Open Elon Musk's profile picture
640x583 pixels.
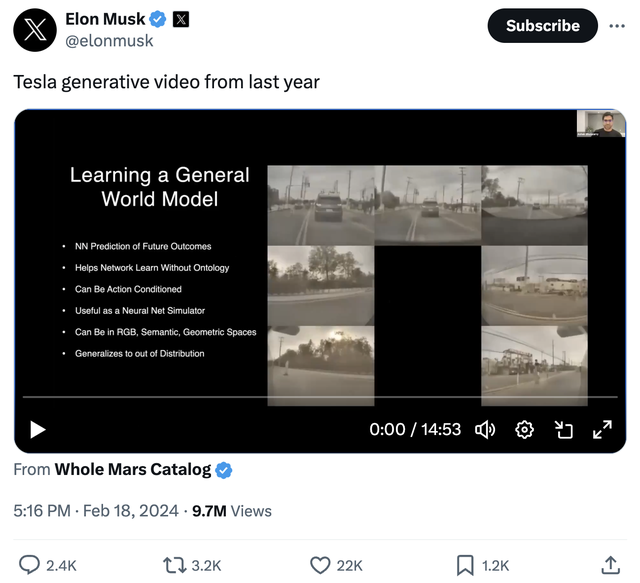pyautogui.click(x=34, y=29)
